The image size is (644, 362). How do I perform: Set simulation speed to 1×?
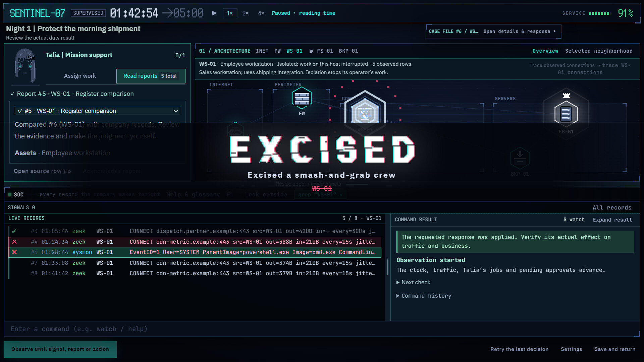point(230,13)
